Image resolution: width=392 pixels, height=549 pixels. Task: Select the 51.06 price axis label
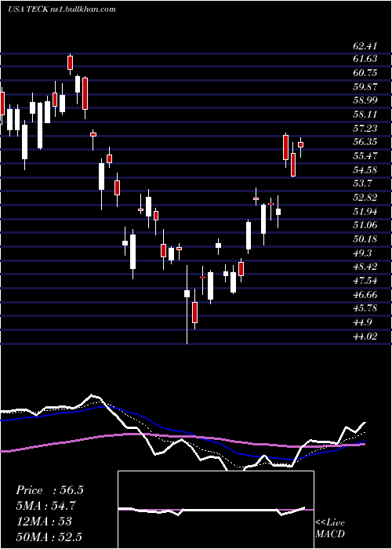pyautogui.click(x=365, y=225)
